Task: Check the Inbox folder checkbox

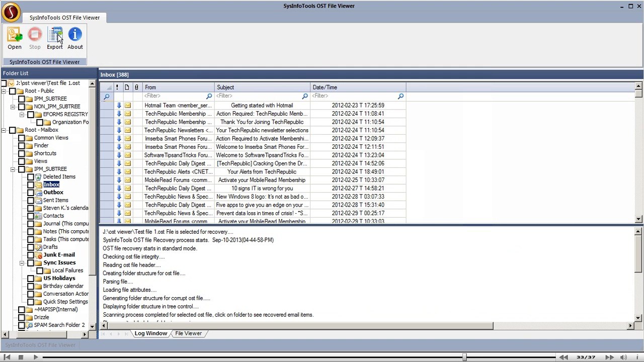Action: (x=31, y=185)
